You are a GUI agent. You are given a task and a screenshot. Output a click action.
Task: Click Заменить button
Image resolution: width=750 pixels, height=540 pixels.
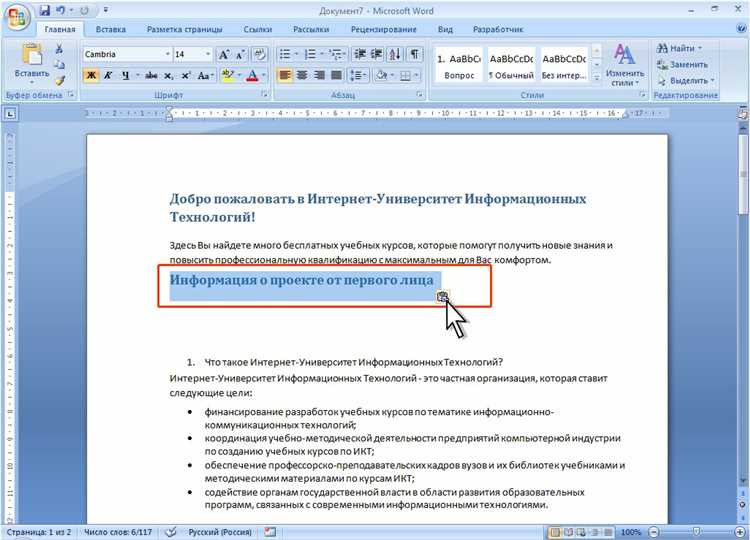click(682, 65)
